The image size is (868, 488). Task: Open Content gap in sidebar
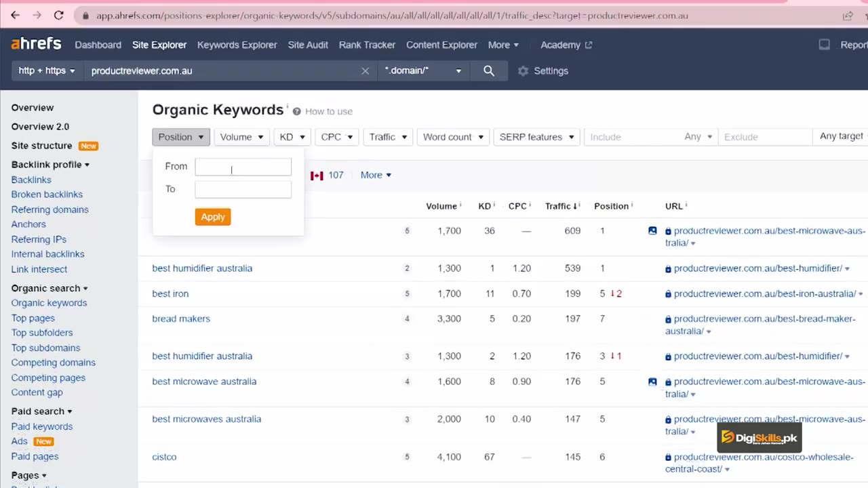(37, 392)
